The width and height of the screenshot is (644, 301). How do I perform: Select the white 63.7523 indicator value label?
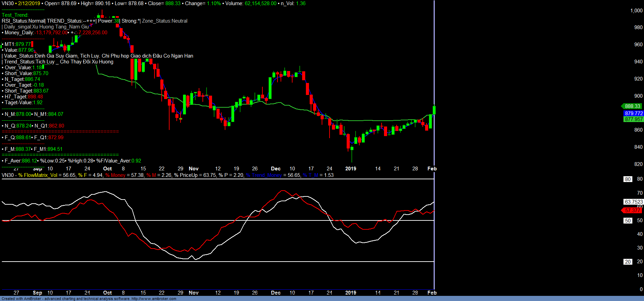pyautogui.click(x=633, y=202)
